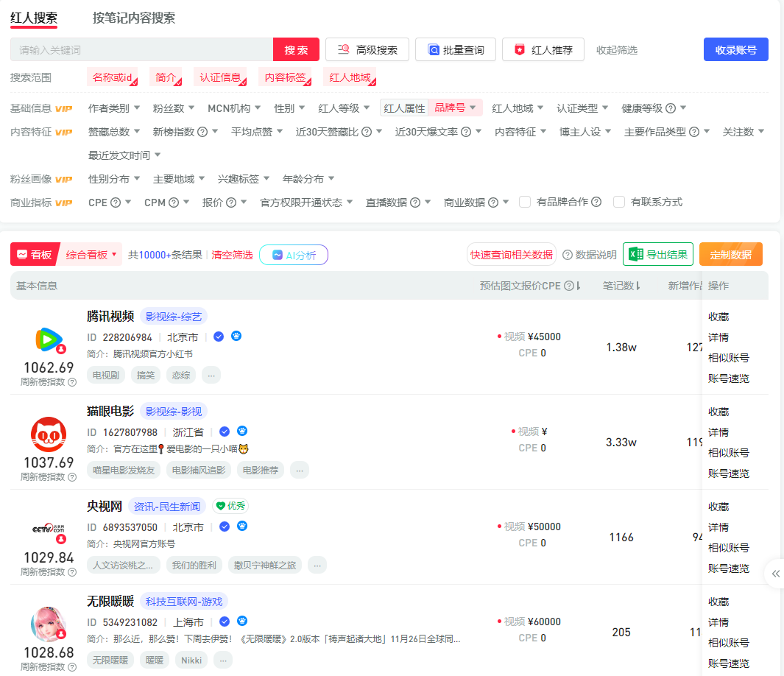Click the 清空筛选 link
The image size is (784, 676).
coord(232,255)
